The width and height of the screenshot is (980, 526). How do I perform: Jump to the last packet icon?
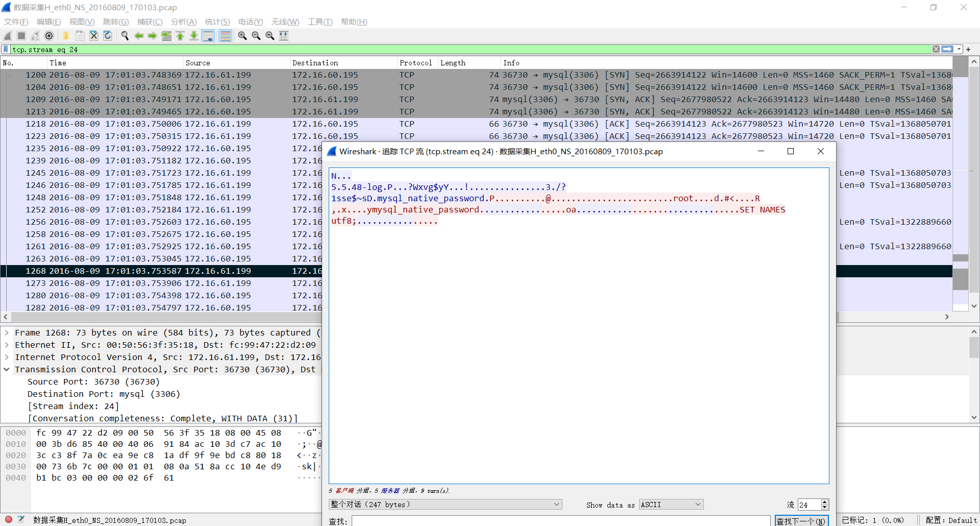point(194,36)
